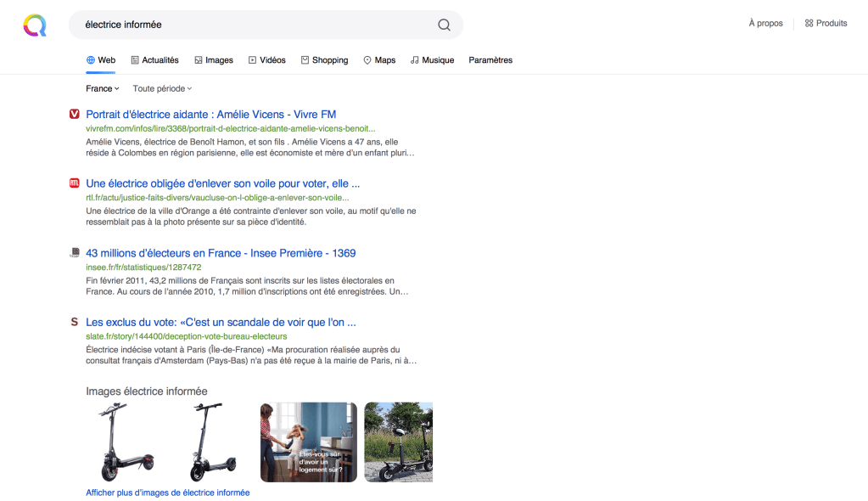868x501 pixels.
Task: Expand the France region dropdown
Action: pyautogui.click(x=102, y=88)
